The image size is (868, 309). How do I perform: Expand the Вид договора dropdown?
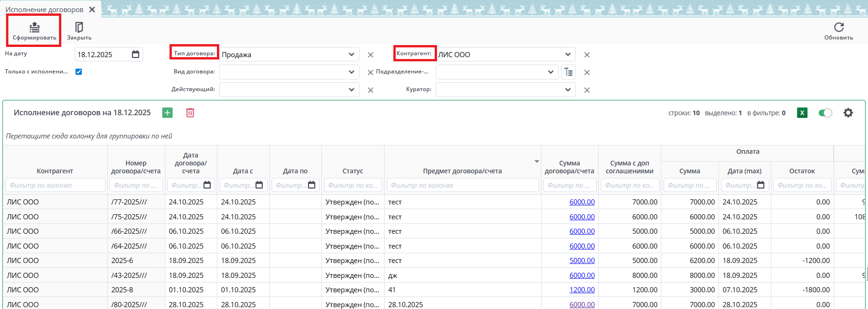352,72
